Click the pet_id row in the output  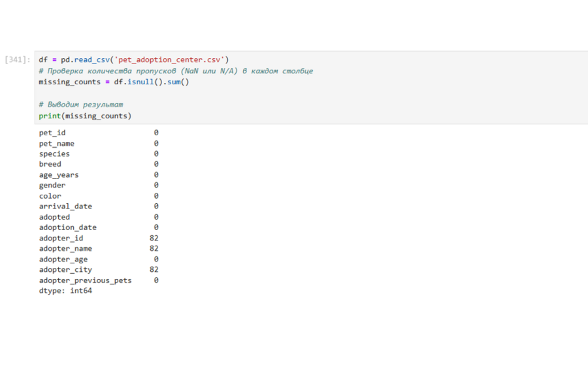tap(52, 133)
